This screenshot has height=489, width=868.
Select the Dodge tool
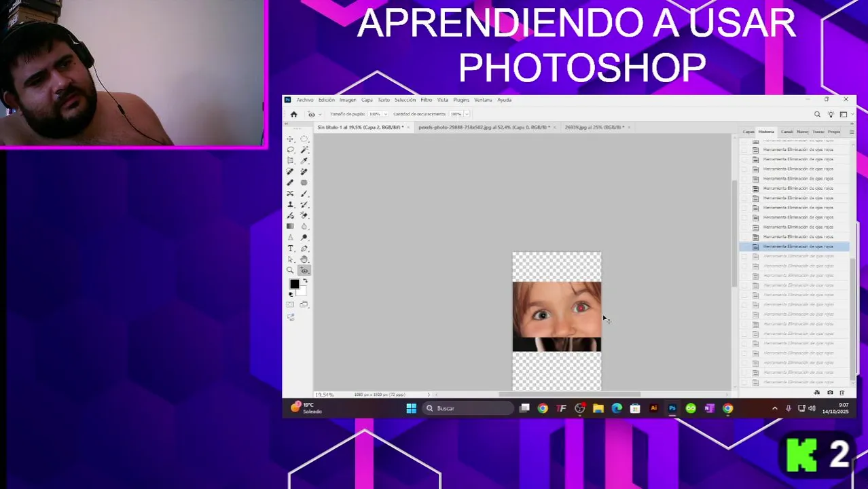pyautogui.click(x=304, y=237)
